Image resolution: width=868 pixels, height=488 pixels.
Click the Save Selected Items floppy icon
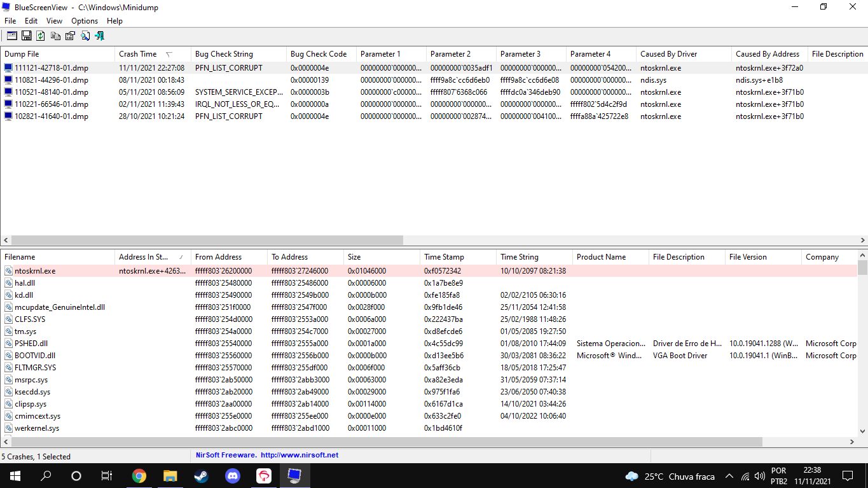point(26,36)
